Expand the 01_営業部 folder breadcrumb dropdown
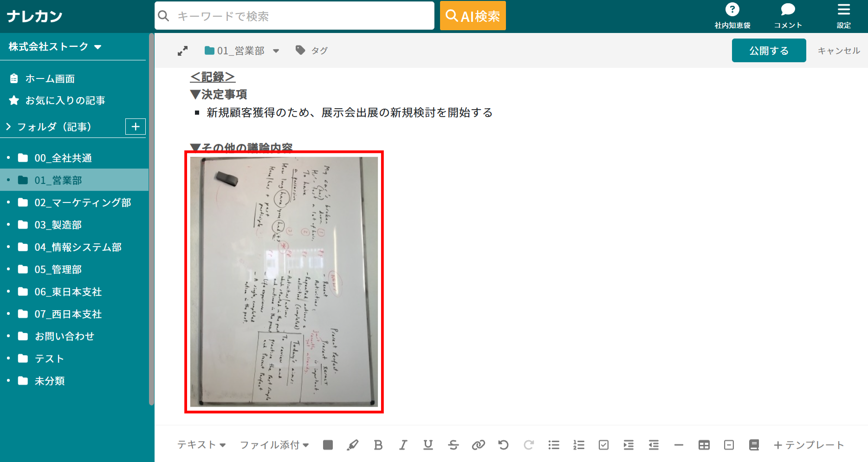 276,50
